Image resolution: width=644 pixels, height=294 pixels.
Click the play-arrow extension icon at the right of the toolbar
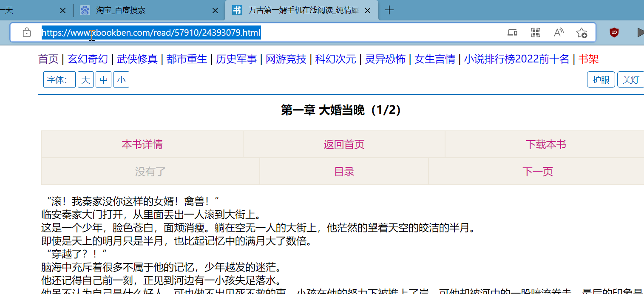(x=641, y=32)
